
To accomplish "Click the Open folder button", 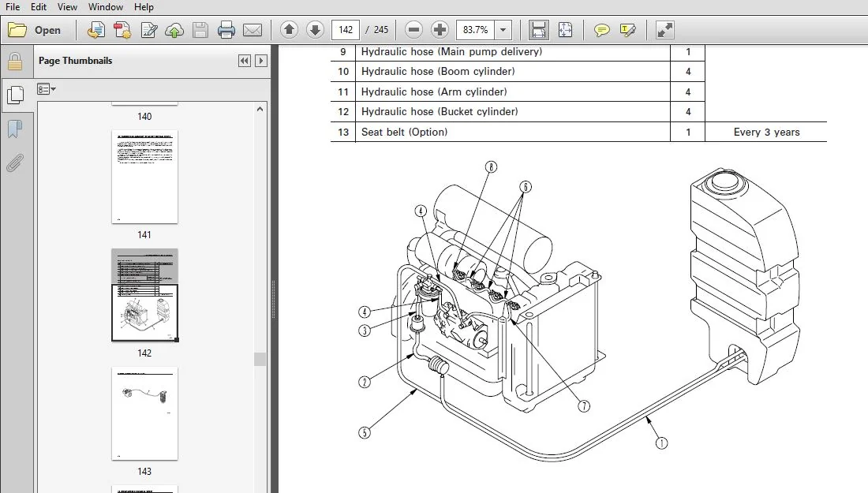I will tap(34, 30).
